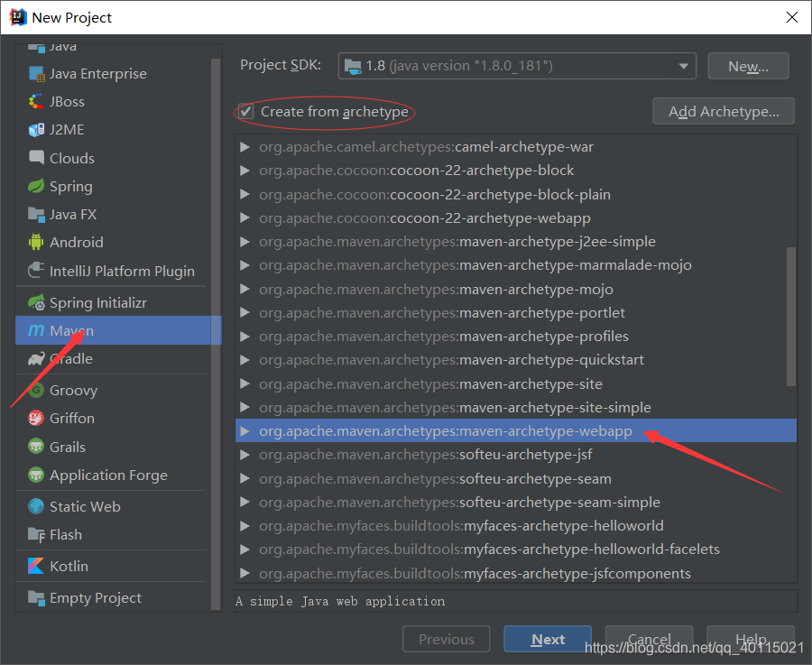This screenshot has height=665, width=812.
Task: Click the Cancel button
Action: point(649,639)
